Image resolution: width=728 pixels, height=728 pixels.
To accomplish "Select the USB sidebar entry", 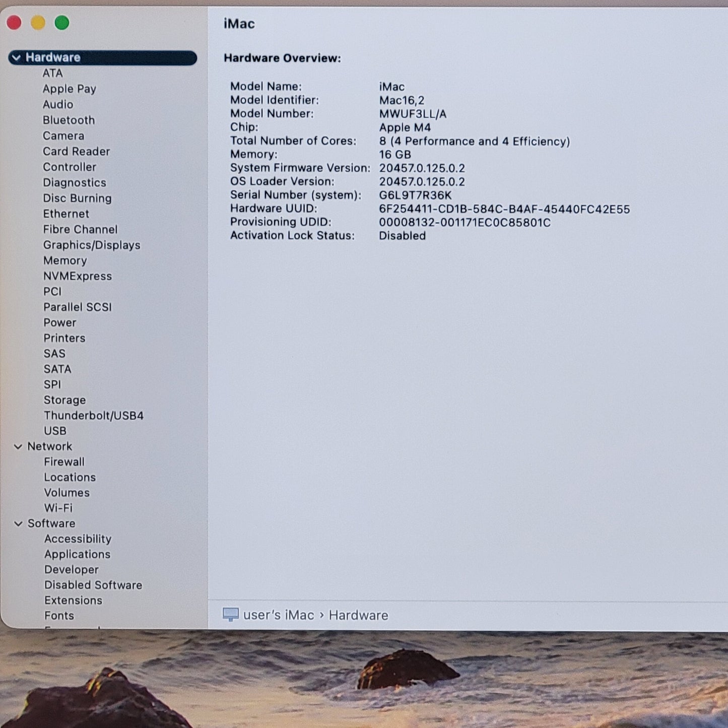I will [x=55, y=431].
